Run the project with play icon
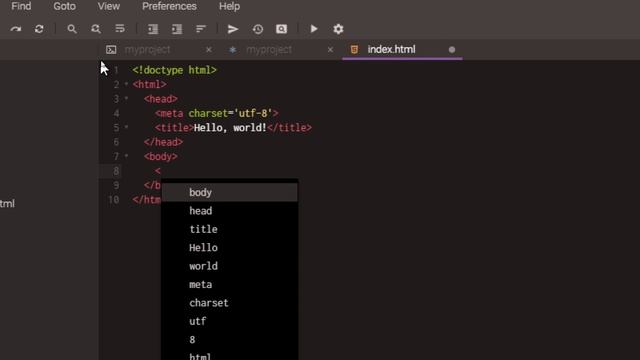The width and height of the screenshot is (640, 360). (x=314, y=29)
